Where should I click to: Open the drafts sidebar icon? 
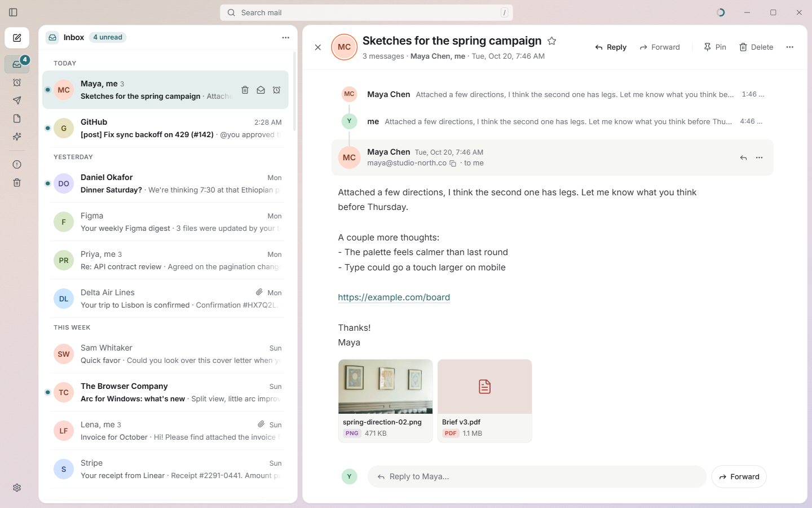tap(17, 119)
